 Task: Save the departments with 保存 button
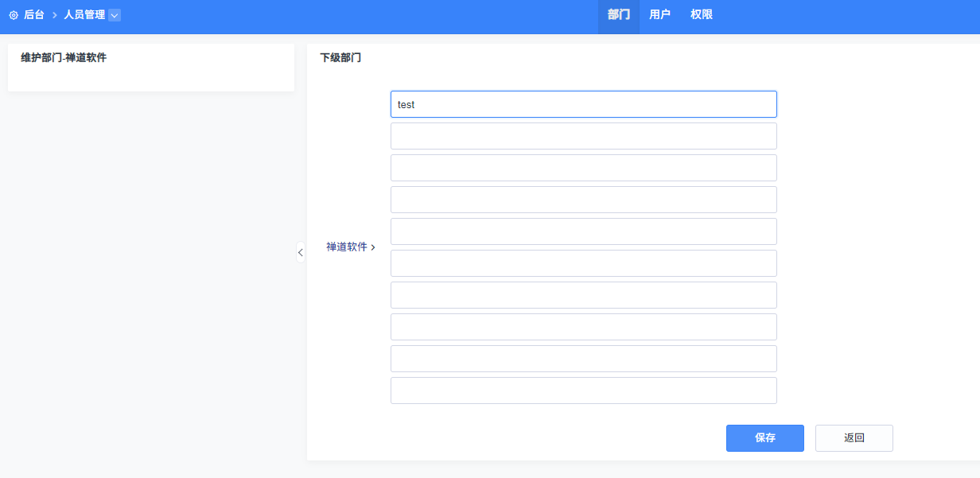pos(765,438)
